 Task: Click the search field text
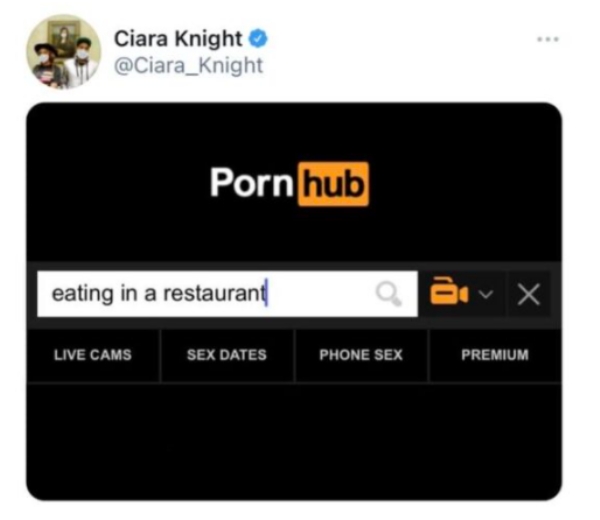[x=158, y=293]
